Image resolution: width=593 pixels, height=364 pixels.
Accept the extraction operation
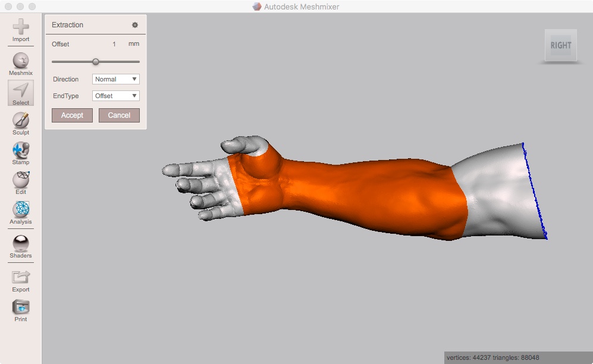72,115
